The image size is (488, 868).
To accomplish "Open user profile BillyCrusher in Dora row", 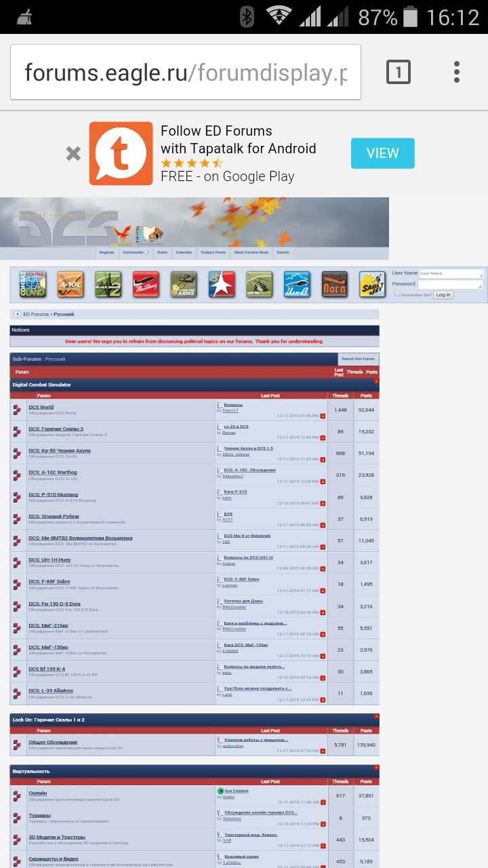I will 235,606.
